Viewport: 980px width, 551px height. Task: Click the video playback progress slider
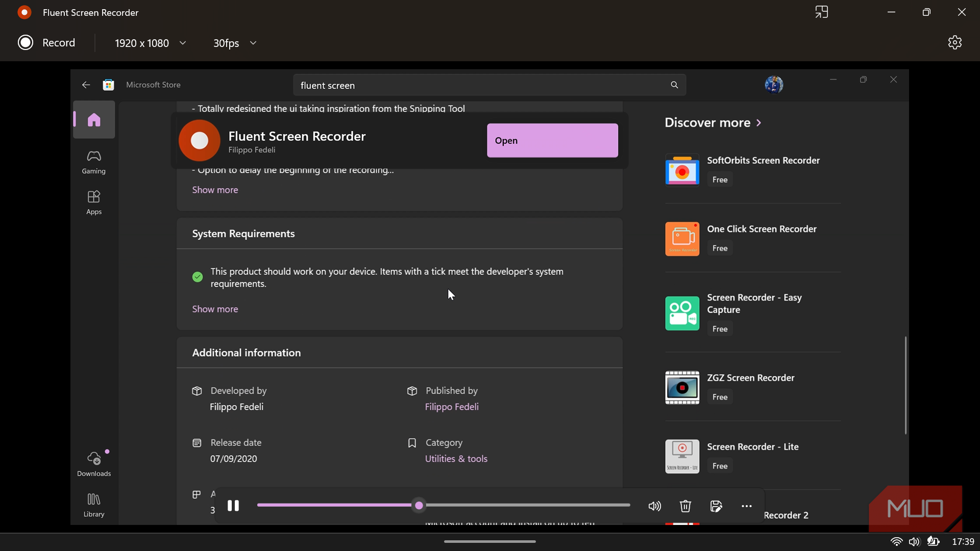coord(443,505)
